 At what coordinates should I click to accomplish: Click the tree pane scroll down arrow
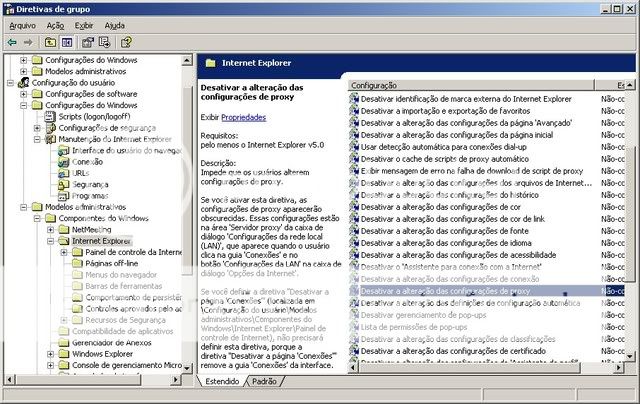click(x=187, y=368)
